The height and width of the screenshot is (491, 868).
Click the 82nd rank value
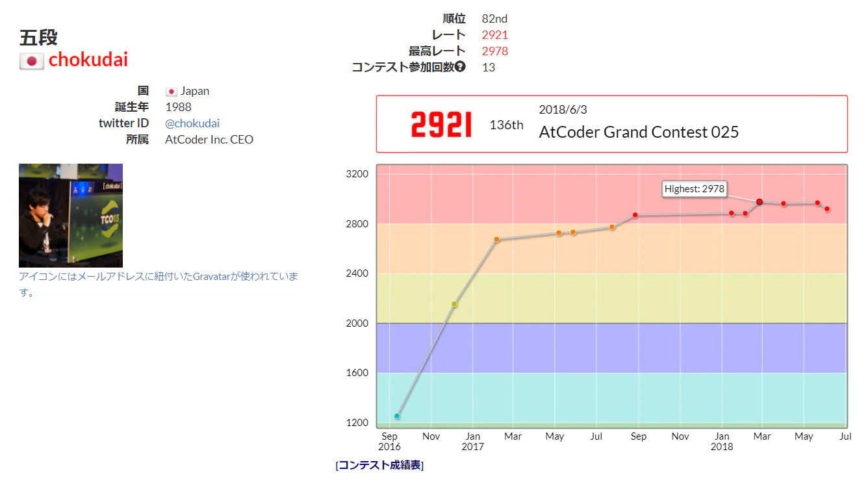click(x=494, y=19)
